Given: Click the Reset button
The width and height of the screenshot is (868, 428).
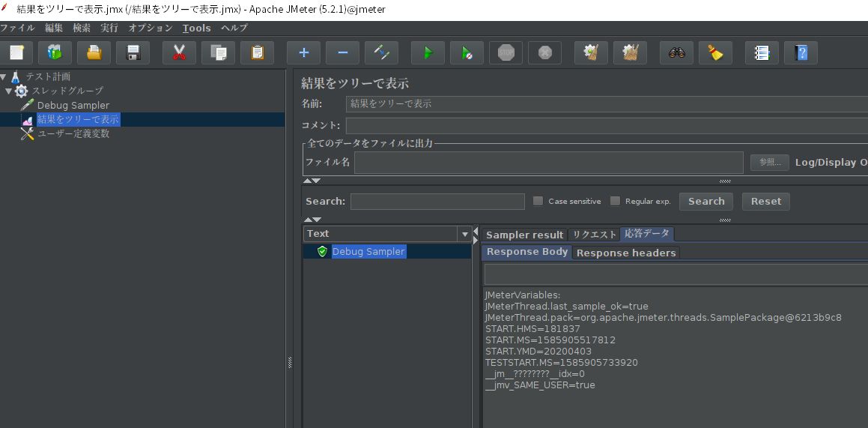Looking at the screenshot, I should click(765, 202).
